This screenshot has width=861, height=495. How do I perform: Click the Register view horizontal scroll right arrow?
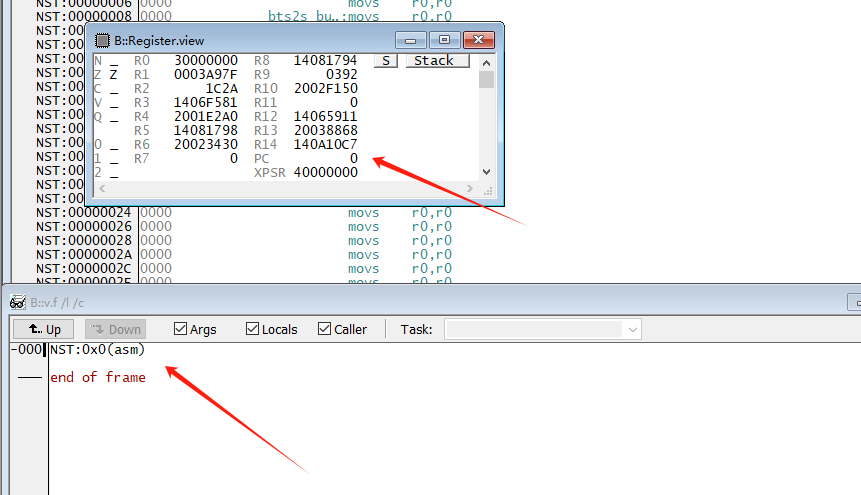(469, 188)
